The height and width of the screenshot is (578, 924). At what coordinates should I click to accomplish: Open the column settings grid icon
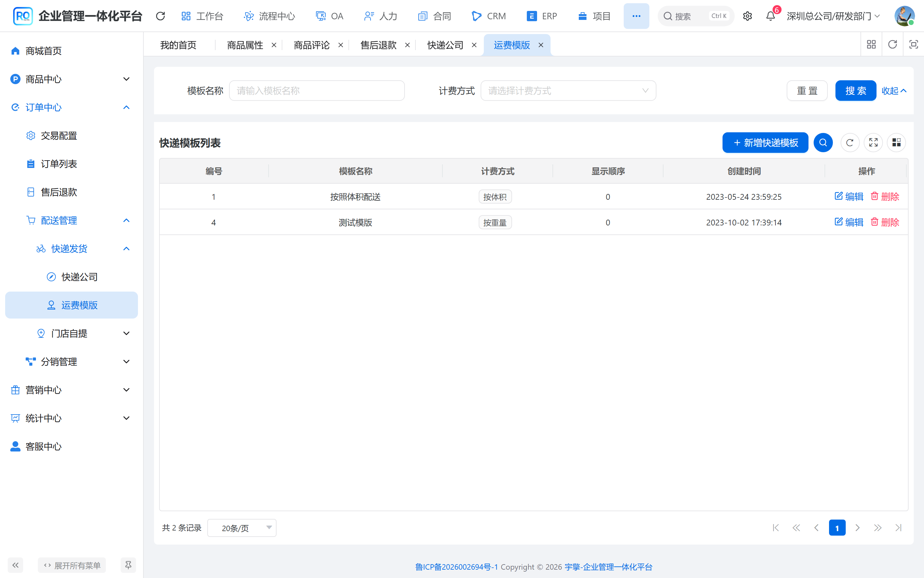896,143
